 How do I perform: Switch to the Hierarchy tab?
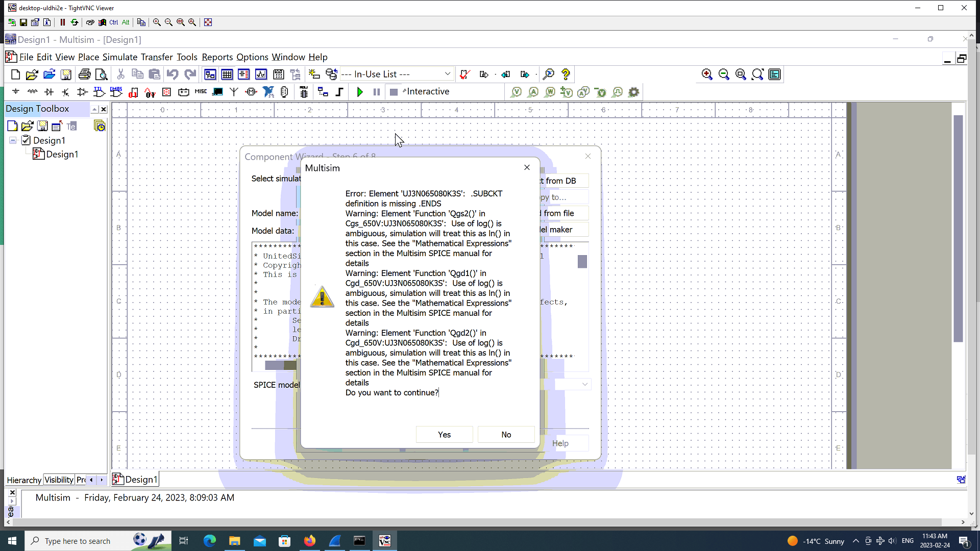click(x=24, y=480)
